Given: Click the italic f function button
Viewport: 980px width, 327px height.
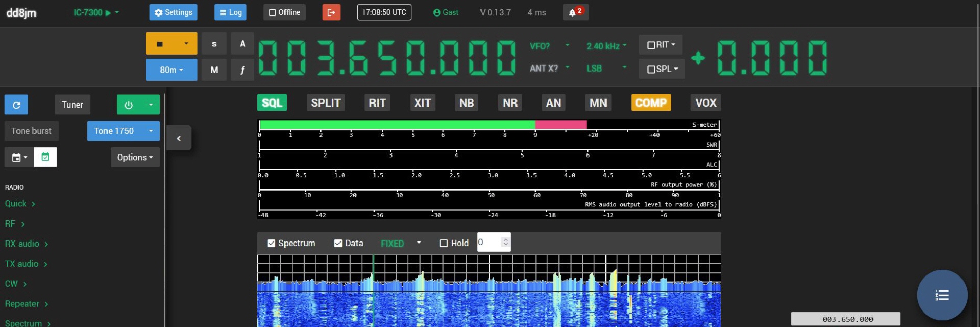Looking at the screenshot, I should [x=242, y=70].
